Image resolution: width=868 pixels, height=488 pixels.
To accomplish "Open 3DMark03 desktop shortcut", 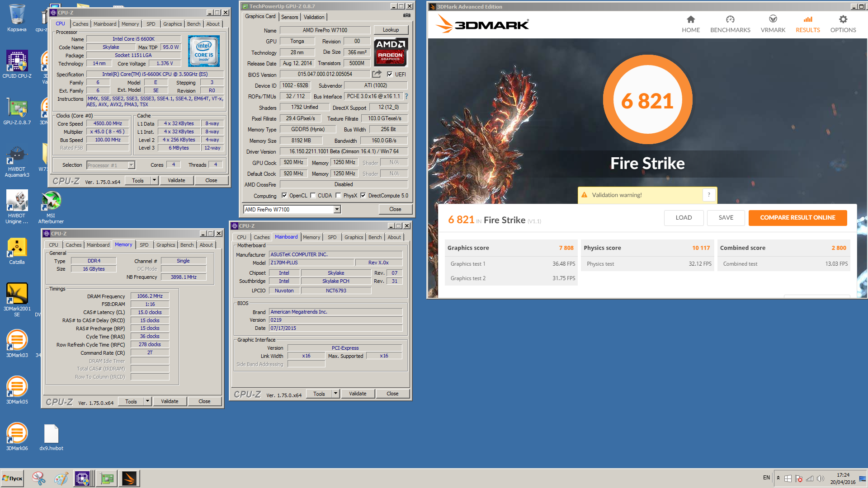I will click(x=17, y=343).
